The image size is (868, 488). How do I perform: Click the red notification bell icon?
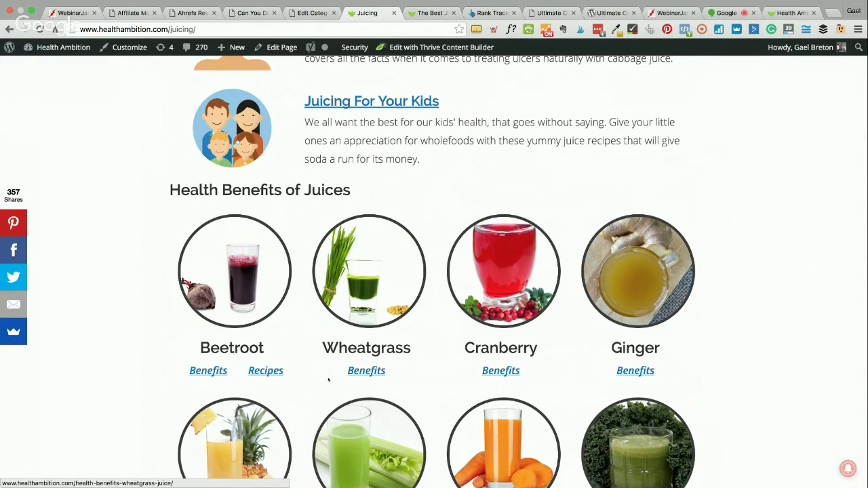pos(848,468)
